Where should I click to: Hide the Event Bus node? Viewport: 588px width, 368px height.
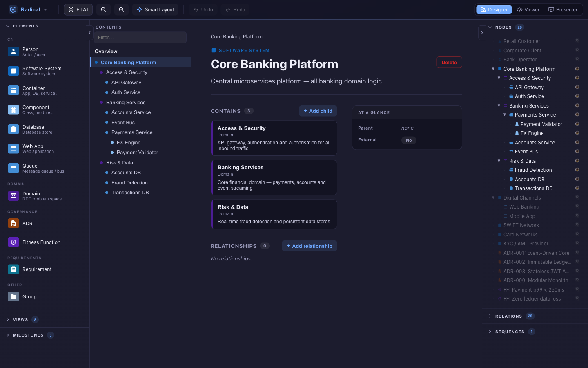(x=577, y=151)
